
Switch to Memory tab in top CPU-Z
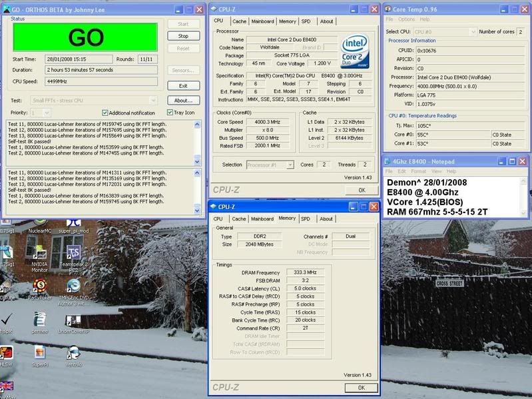pyautogui.click(x=288, y=21)
